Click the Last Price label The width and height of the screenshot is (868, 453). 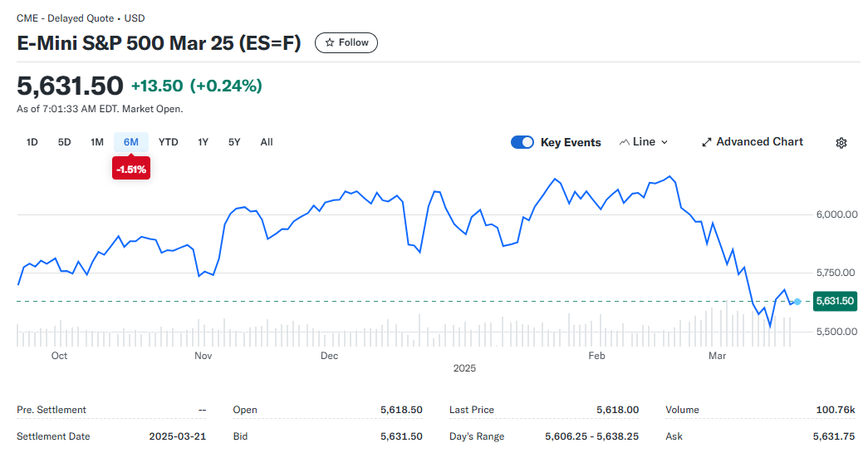(x=472, y=410)
